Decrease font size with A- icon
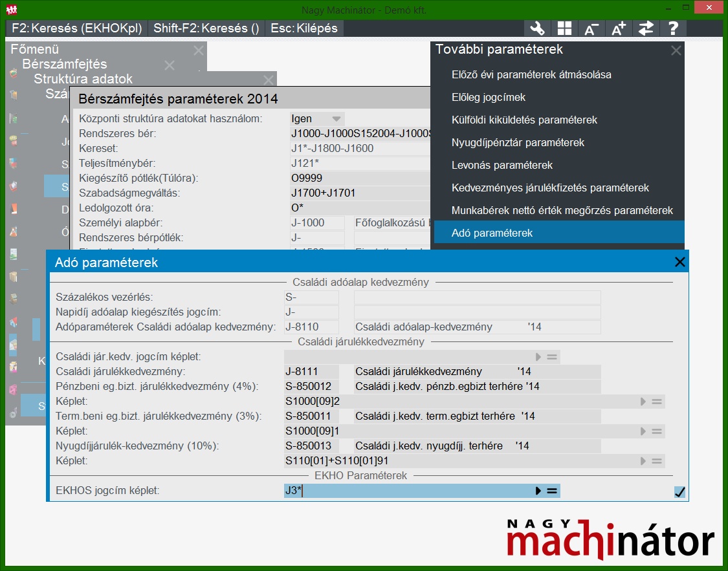728x571 pixels. (x=591, y=28)
